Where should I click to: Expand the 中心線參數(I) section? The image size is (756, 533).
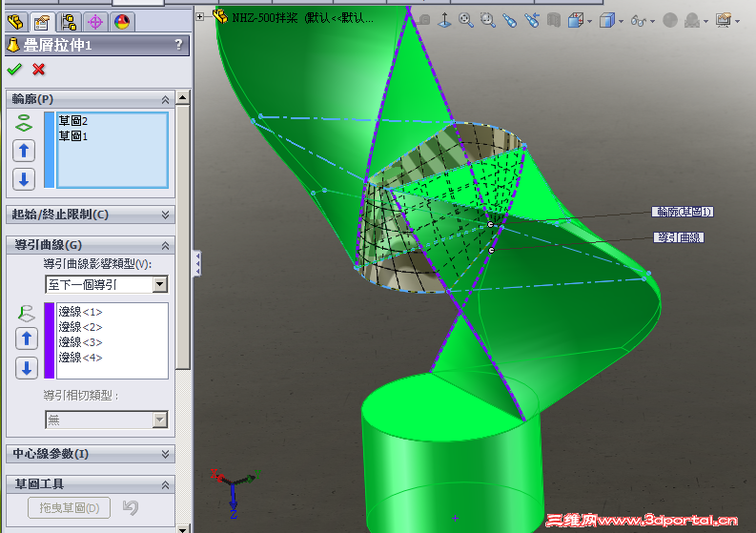point(165,454)
